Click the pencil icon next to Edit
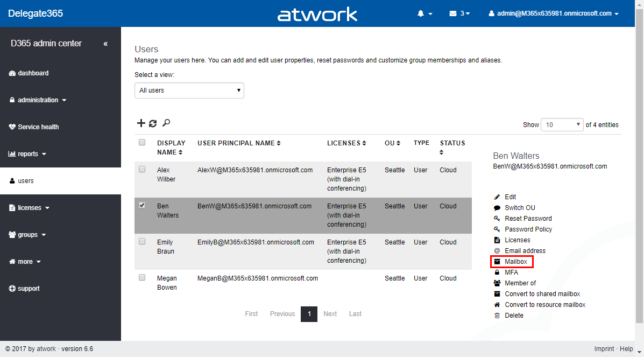The image size is (644, 357). [x=497, y=197]
